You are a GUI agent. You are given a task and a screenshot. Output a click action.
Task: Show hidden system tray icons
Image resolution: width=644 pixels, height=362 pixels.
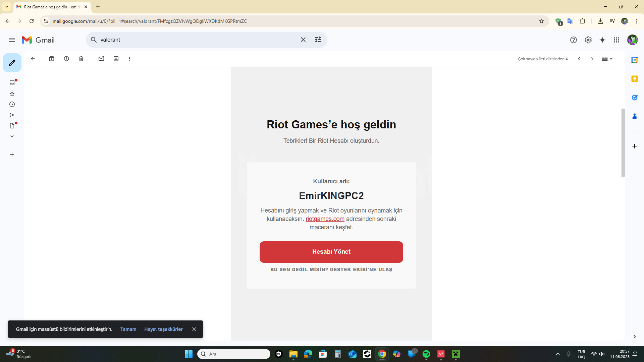(558, 354)
